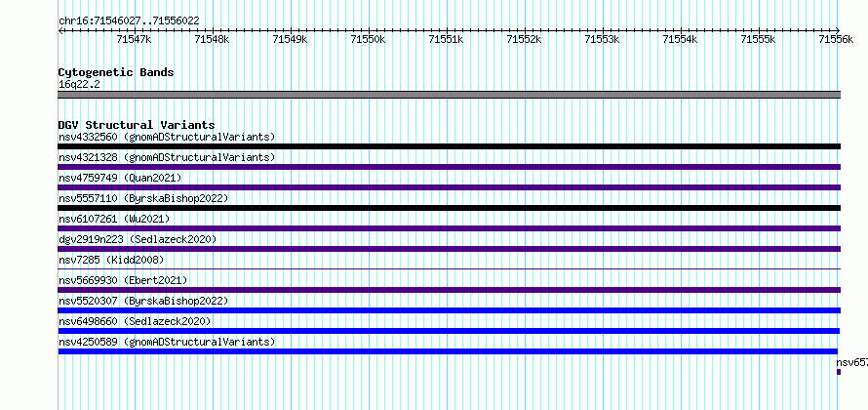Click the 71553k ruler tick label
This screenshot has width=868, height=410.
[x=603, y=39]
